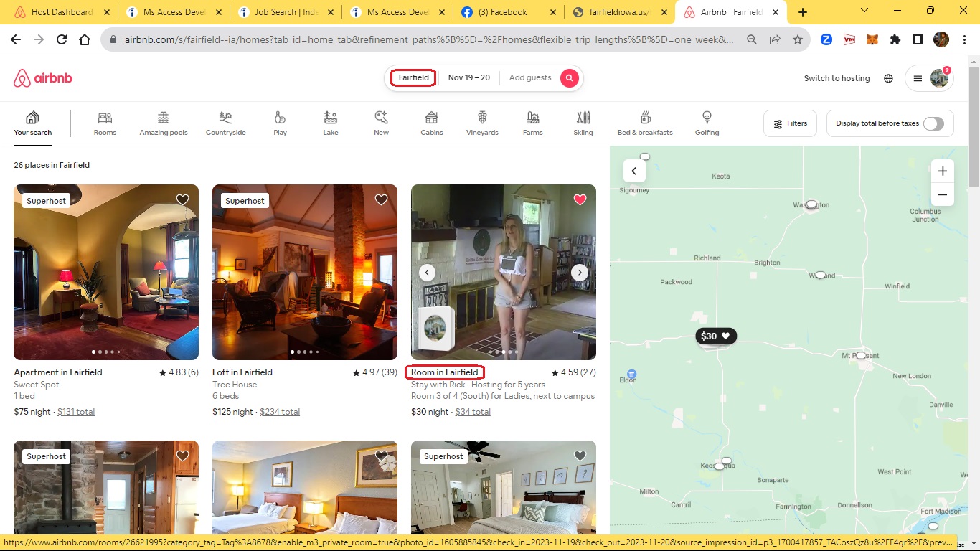Select the Play category
980x551 pixels.
(x=280, y=123)
